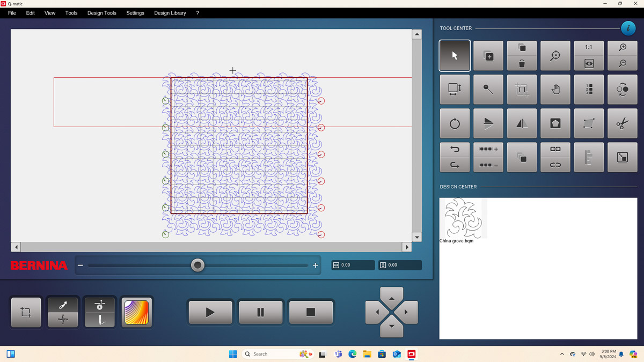Select the pin marker tool

point(488,89)
